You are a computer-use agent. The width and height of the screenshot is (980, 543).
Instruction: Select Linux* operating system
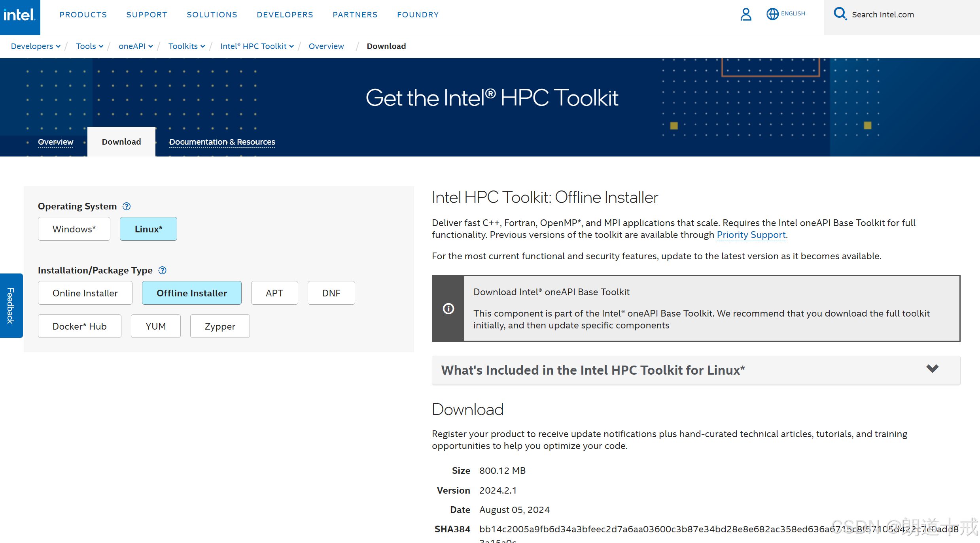click(x=148, y=229)
